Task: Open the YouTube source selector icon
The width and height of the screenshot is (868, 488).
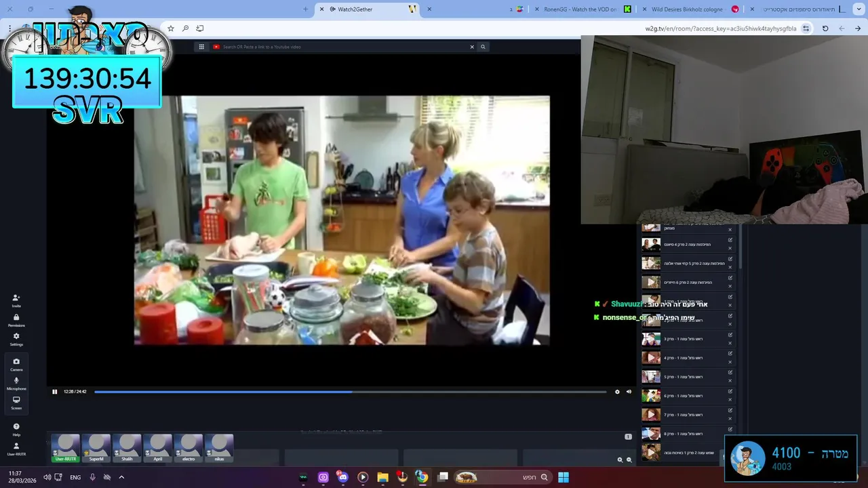Action: pos(216,47)
